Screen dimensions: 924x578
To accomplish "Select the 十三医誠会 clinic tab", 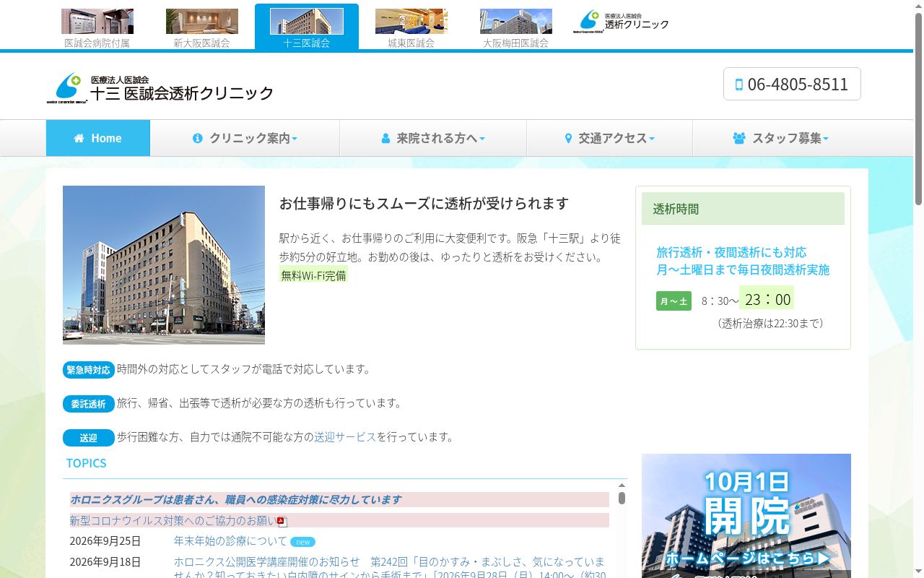I will tap(307, 27).
